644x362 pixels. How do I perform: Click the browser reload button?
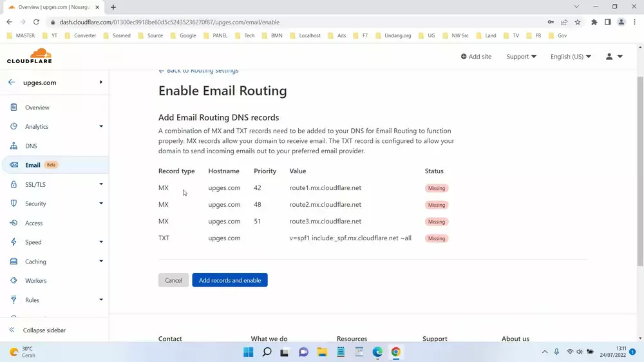pyautogui.click(x=36, y=22)
